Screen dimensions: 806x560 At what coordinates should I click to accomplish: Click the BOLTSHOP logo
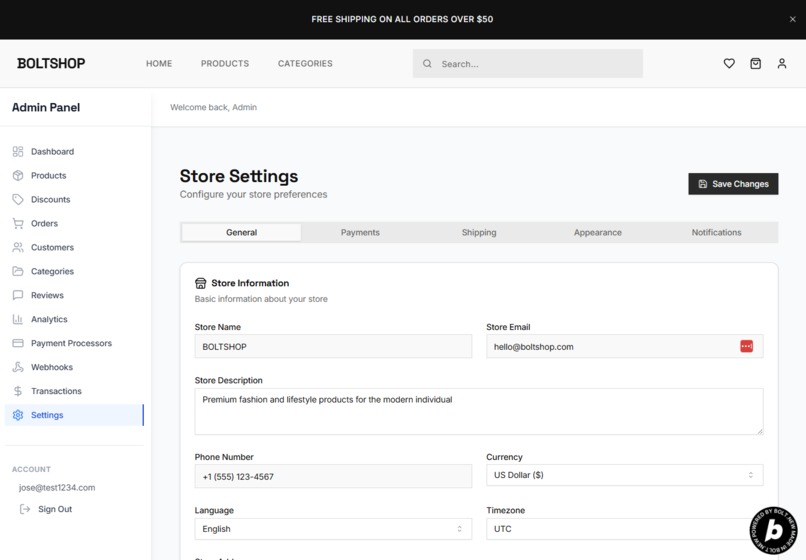pyautogui.click(x=51, y=63)
